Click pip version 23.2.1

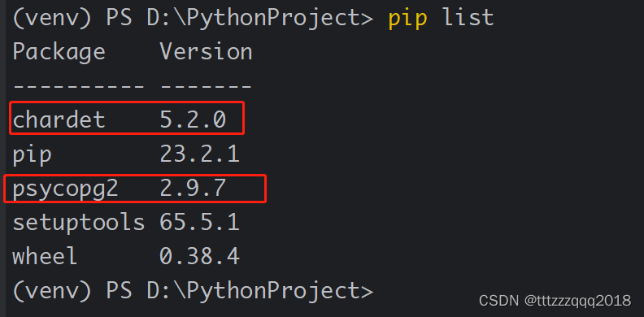(199, 154)
